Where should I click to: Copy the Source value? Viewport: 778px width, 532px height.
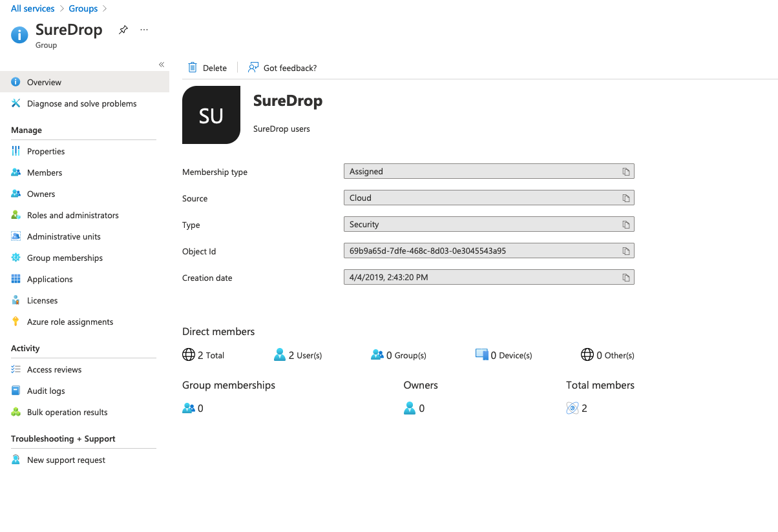(x=626, y=198)
